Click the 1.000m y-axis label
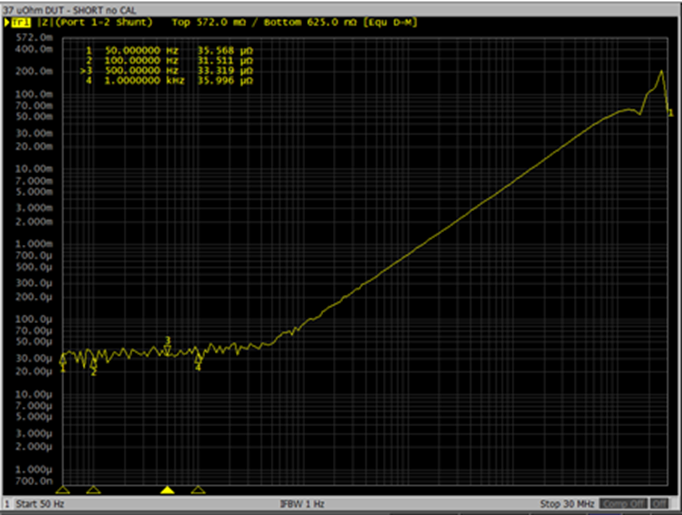Image resolution: width=682 pixels, height=515 pixels. tap(34, 244)
